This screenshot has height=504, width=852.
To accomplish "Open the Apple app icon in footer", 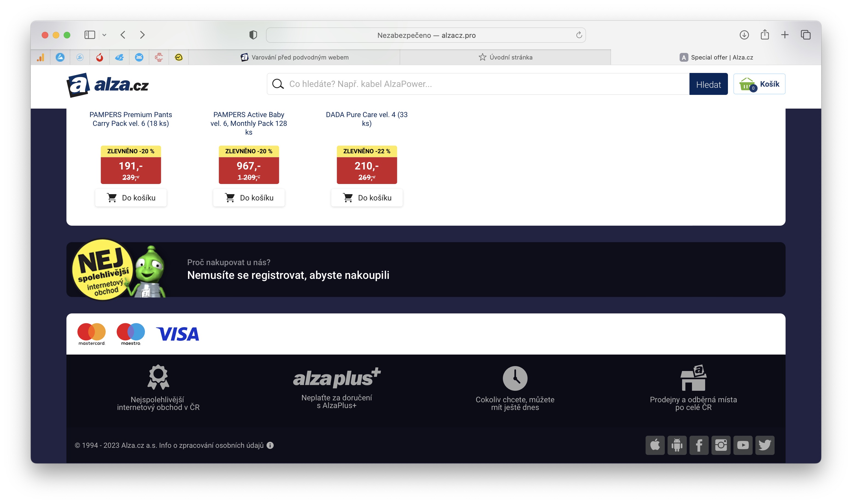I will click(655, 445).
